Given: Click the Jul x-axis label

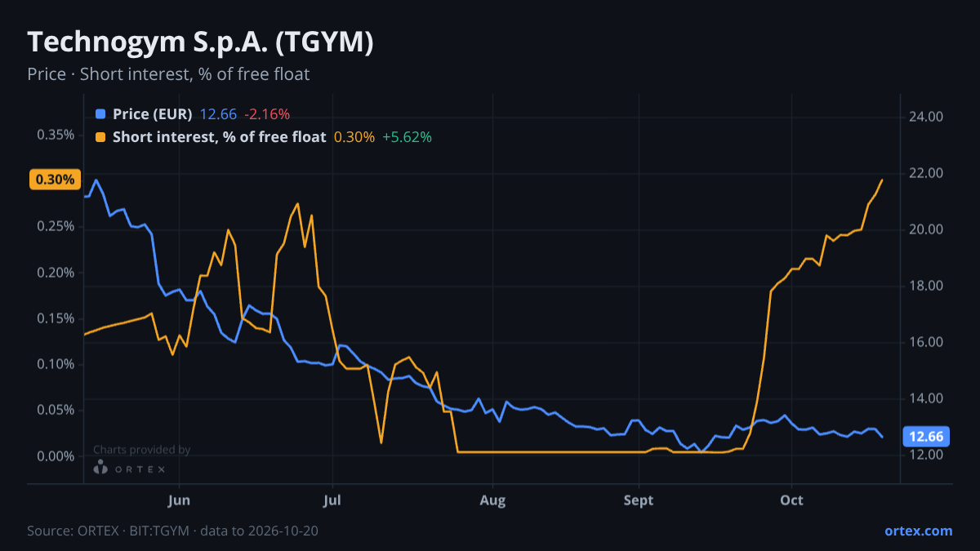Looking at the screenshot, I should point(332,500).
